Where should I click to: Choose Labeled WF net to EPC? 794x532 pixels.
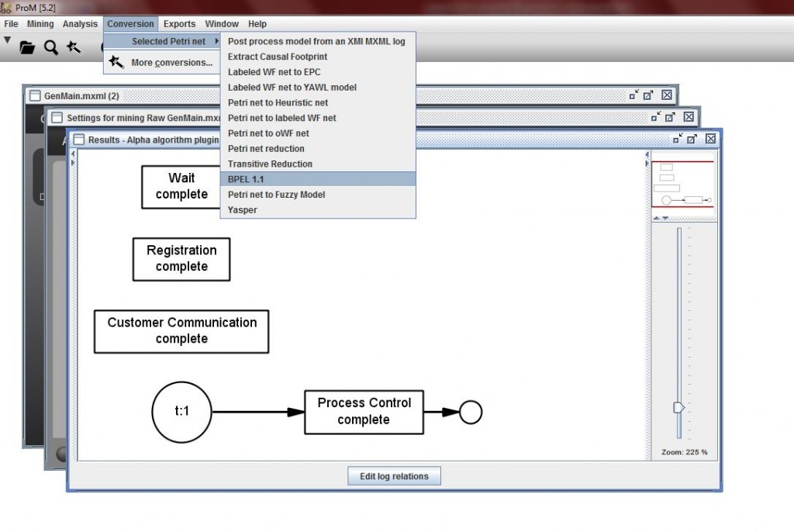[318, 72]
